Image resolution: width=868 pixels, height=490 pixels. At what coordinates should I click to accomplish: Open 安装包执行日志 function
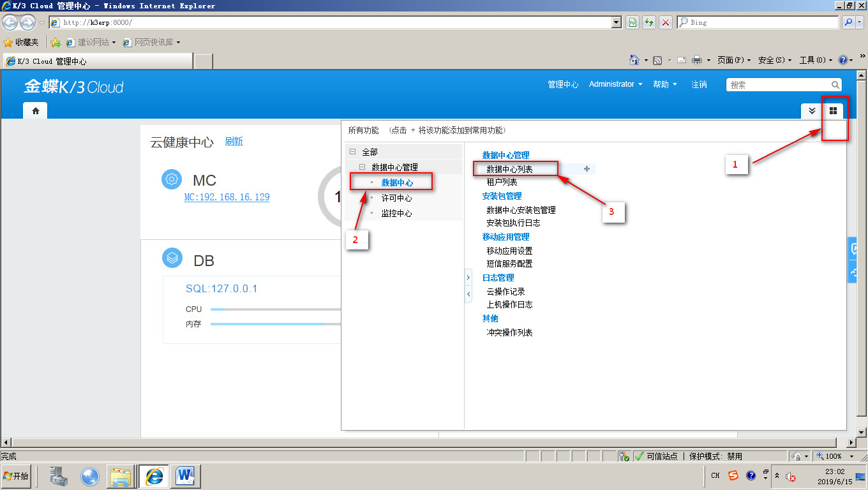pyautogui.click(x=513, y=223)
